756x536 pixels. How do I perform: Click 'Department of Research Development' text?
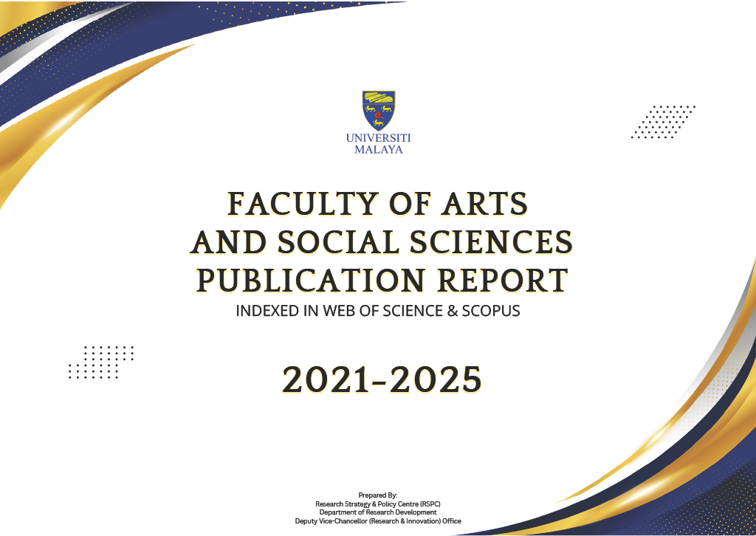point(378,512)
